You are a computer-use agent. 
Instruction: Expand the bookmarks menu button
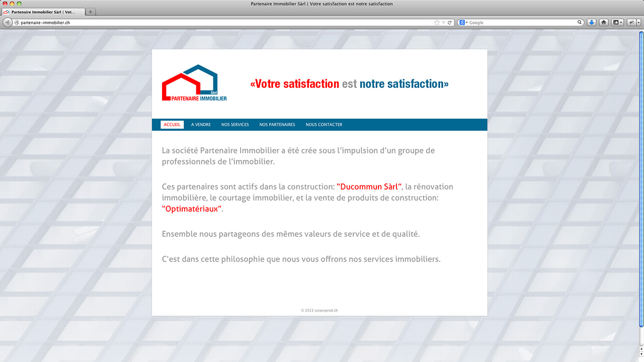click(x=617, y=23)
